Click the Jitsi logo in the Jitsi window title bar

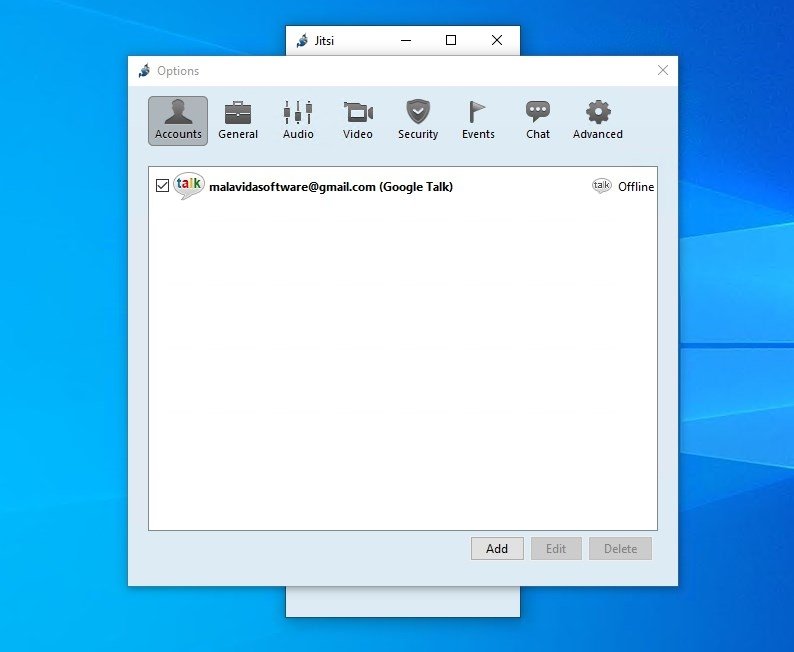click(302, 40)
